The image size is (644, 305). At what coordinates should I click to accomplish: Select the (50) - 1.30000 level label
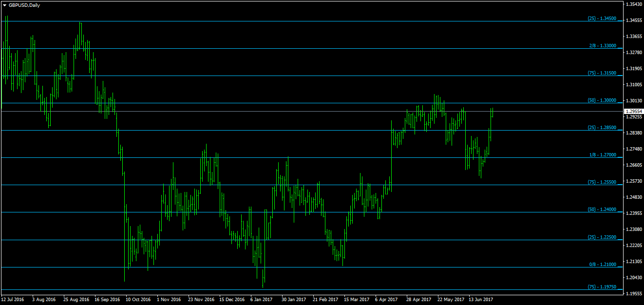tap(602, 100)
